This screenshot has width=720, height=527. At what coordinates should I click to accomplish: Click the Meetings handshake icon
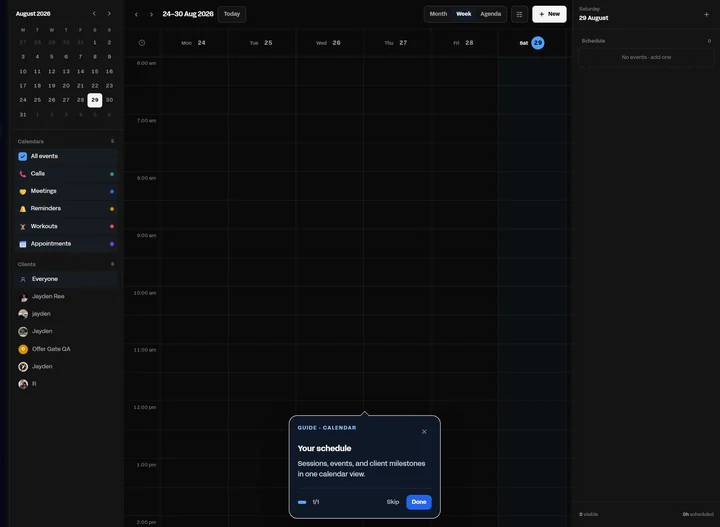point(22,191)
